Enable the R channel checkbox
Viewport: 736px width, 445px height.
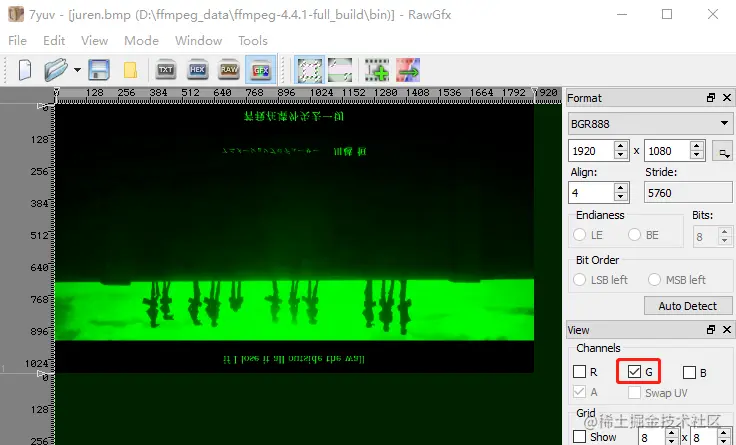click(579, 372)
